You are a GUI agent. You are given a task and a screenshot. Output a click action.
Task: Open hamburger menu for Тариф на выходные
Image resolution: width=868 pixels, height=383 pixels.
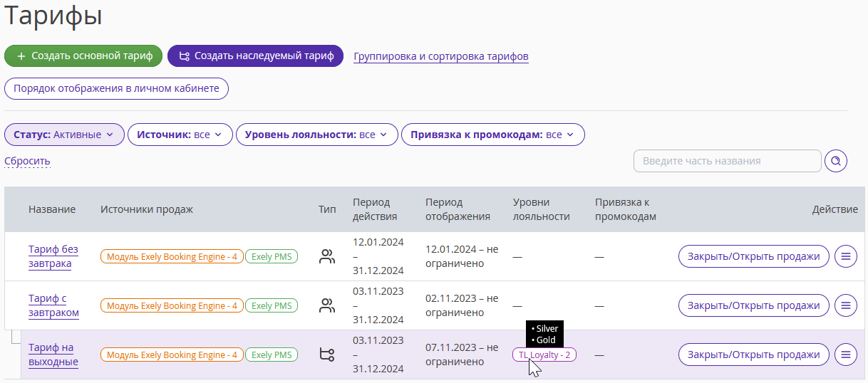pos(846,355)
